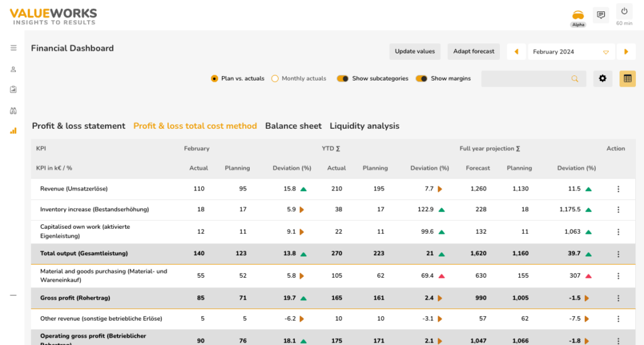
Task: Open the settings gear icon
Action: (x=602, y=79)
